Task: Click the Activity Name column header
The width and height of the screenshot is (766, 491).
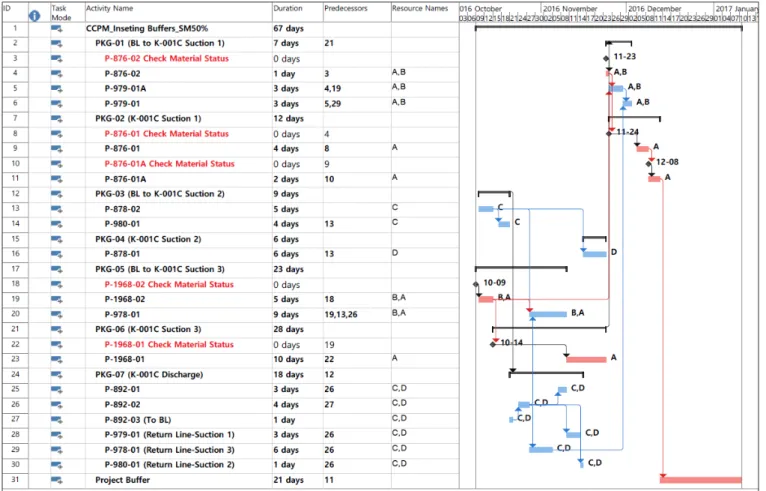Action: pos(109,8)
